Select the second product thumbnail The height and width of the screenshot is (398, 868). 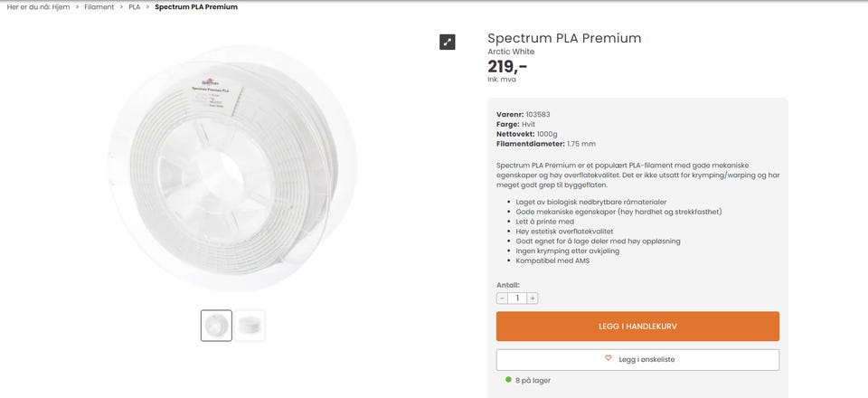pos(250,326)
